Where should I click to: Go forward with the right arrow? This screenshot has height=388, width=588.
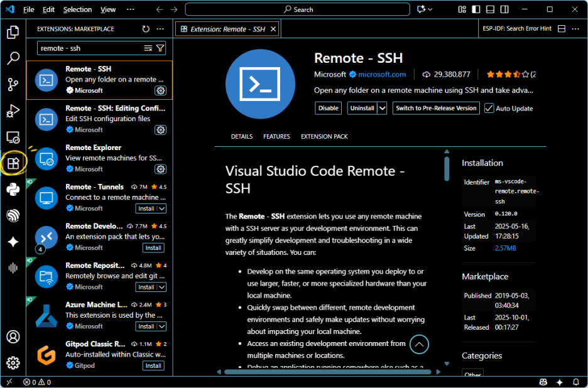pyautogui.click(x=174, y=9)
